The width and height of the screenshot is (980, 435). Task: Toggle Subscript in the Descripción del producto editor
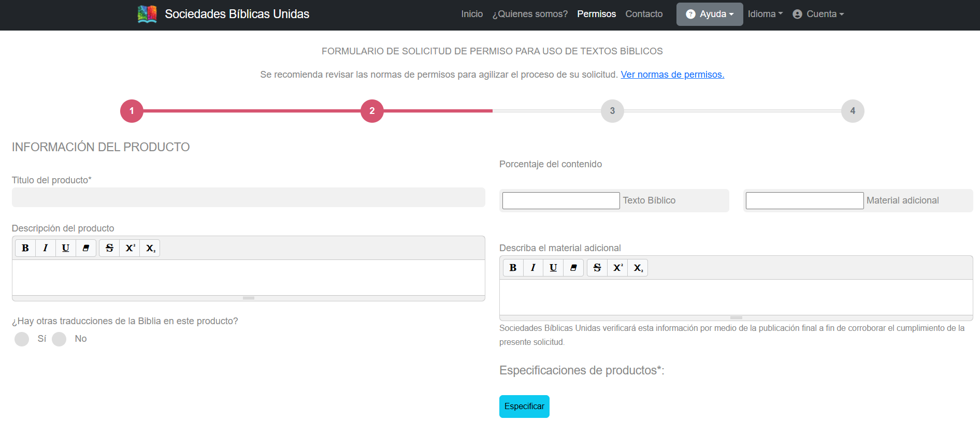pyautogui.click(x=150, y=248)
